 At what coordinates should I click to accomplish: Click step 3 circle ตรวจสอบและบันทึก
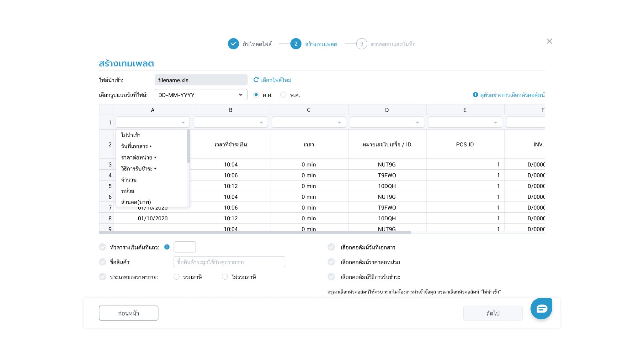(361, 44)
